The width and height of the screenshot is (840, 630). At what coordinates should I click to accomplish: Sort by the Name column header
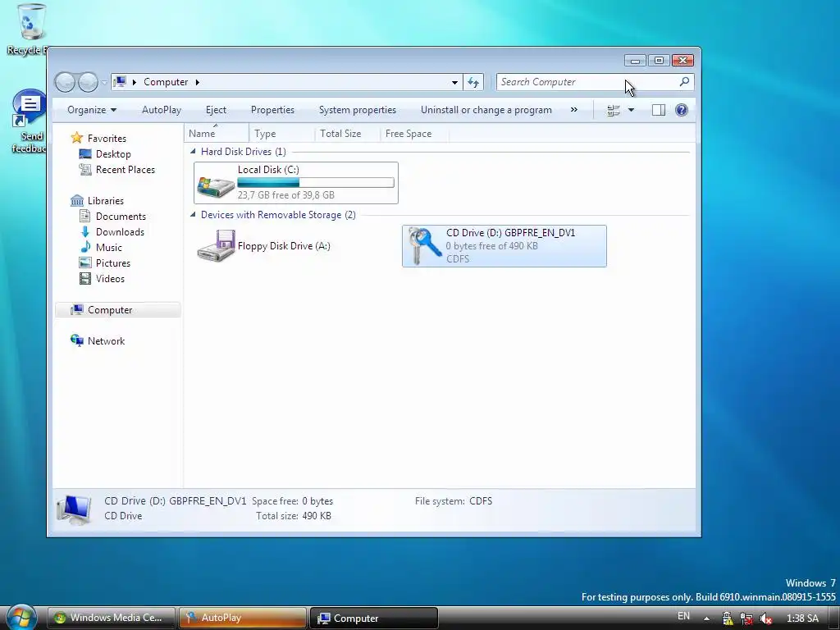217,134
